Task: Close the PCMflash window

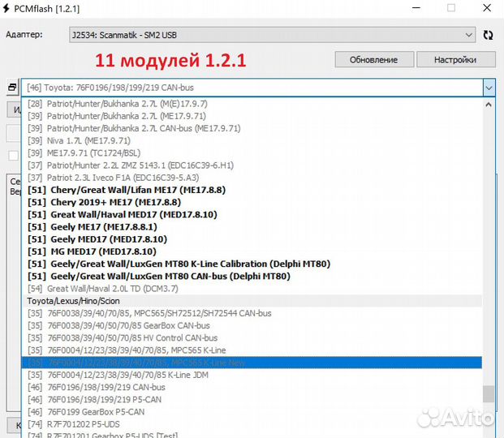Action: (487, 8)
